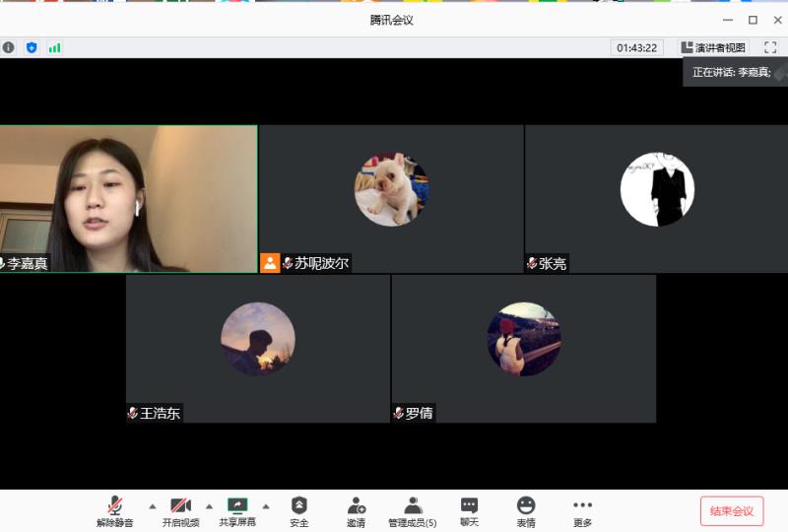Viewport: 788px width, 532px height.
Task: Open manage members (管理成员) panel
Action: (x=412, y=511)
